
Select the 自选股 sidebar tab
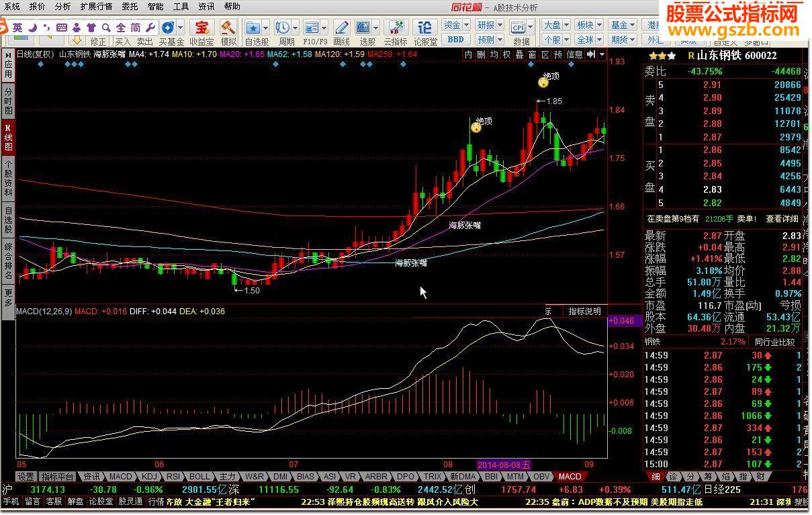point(8,220)
